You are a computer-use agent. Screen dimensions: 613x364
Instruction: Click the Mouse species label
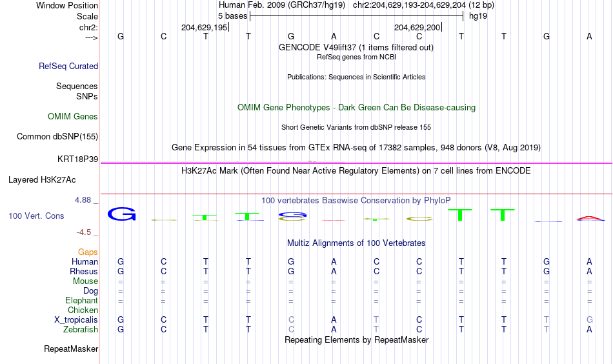(85, 281)
